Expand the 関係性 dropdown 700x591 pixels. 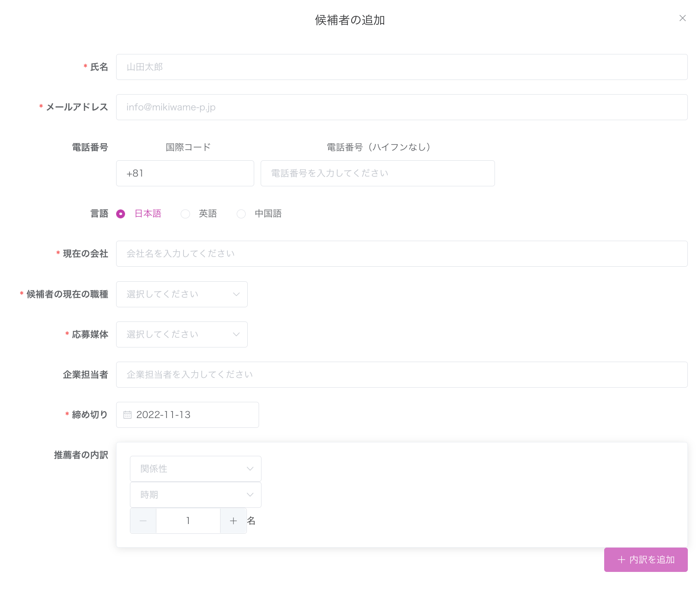195,469
